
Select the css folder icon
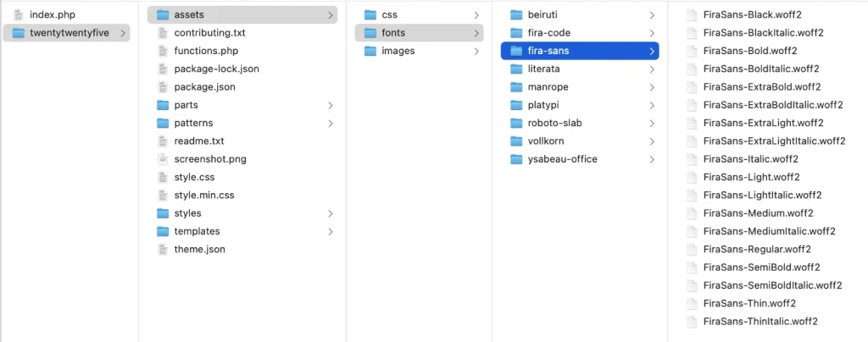[x=370, y=15]
